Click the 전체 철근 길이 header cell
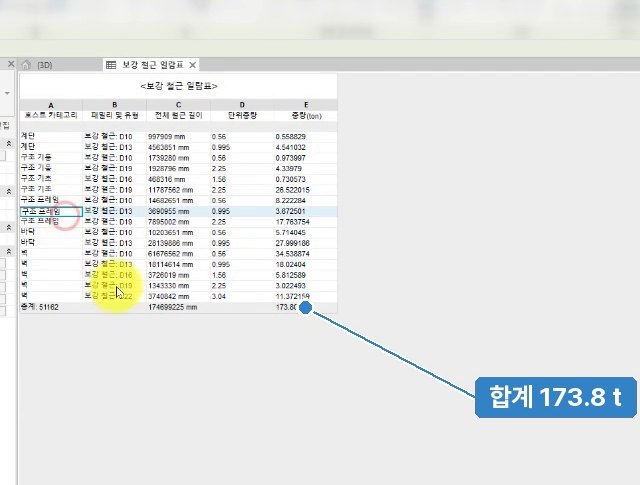 (178, 116)
